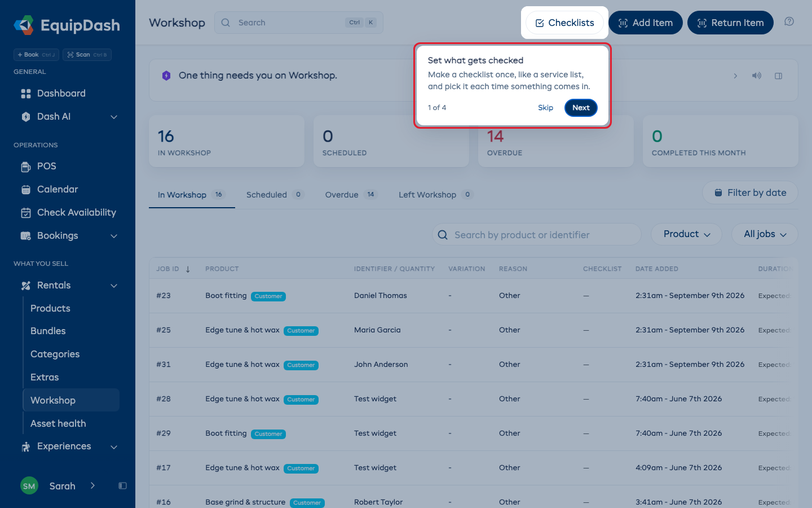Click Robert Taylor identifier cell
Screen dimensions: 812x508
378,502
